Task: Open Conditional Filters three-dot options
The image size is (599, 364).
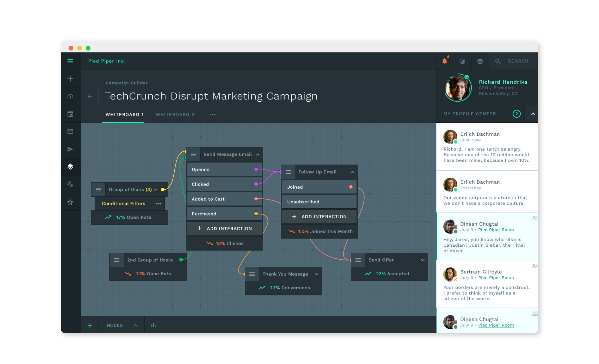Action: [x=159, y=204]
